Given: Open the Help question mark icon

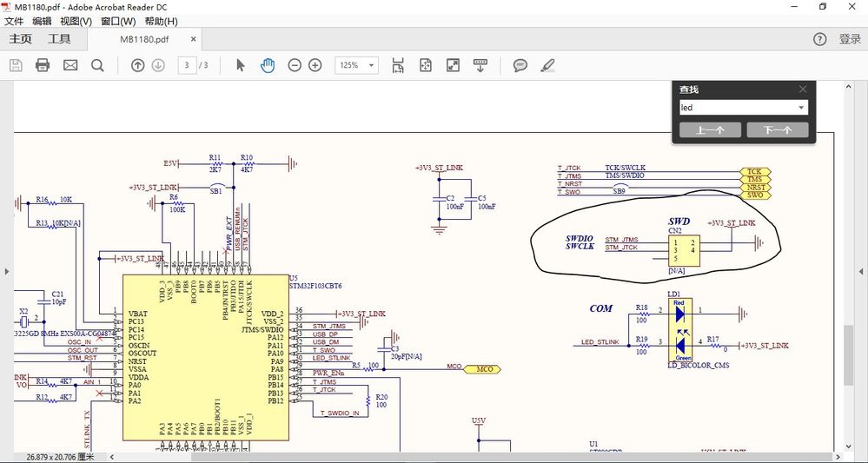Looking at the screenshot, I should (x=820, y=39).
